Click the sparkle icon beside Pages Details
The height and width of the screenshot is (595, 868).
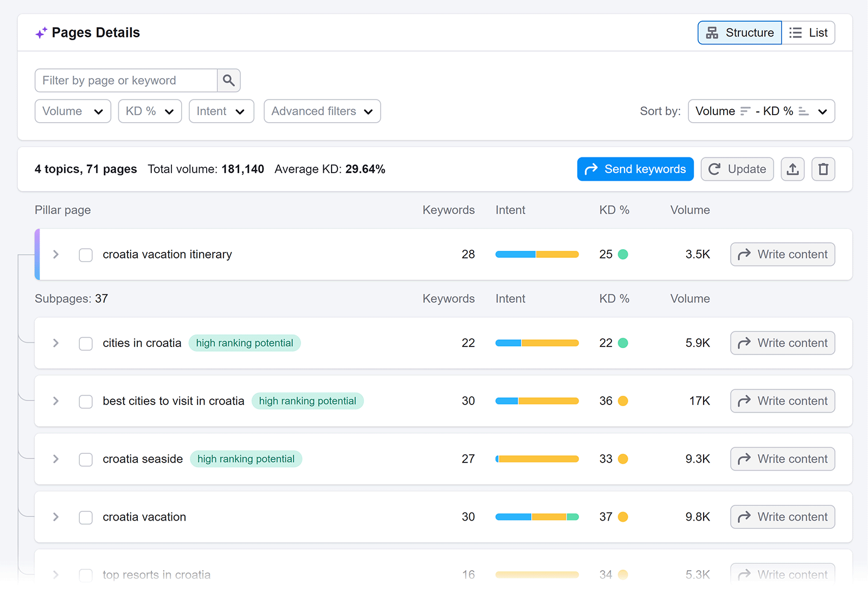[41, 33]
